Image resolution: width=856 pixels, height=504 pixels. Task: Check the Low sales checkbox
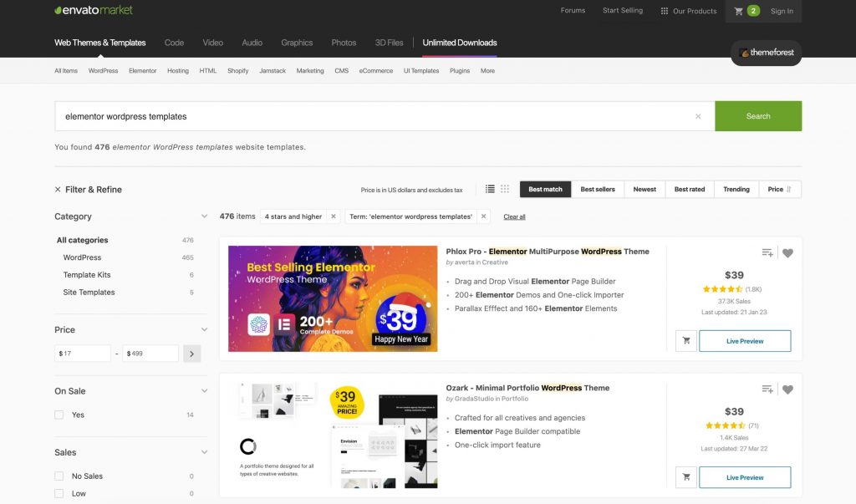59,493
